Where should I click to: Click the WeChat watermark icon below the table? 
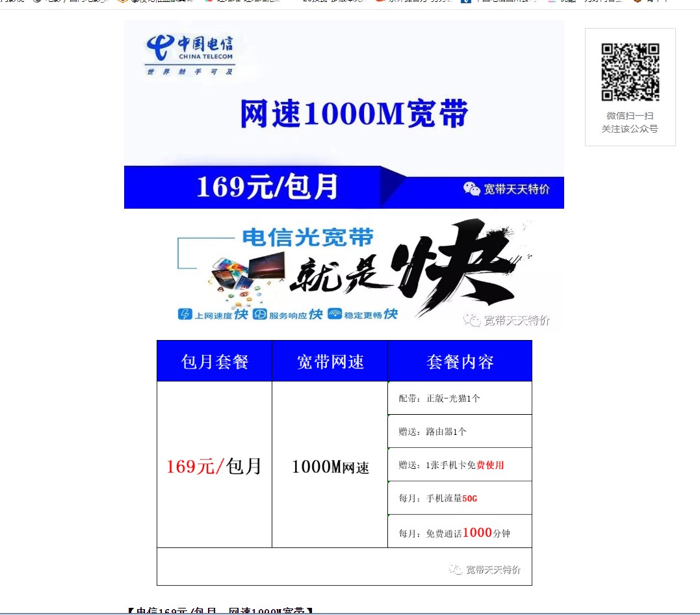(456, 569)
